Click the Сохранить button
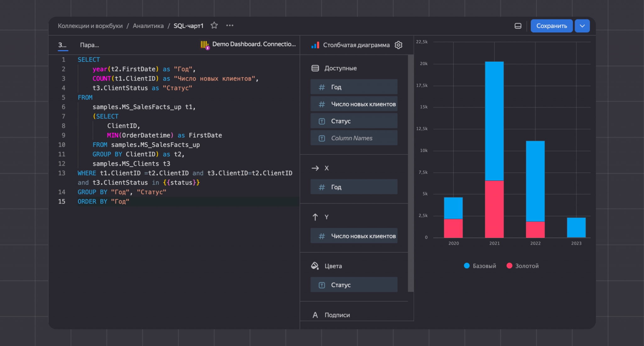 click(552, 26)
